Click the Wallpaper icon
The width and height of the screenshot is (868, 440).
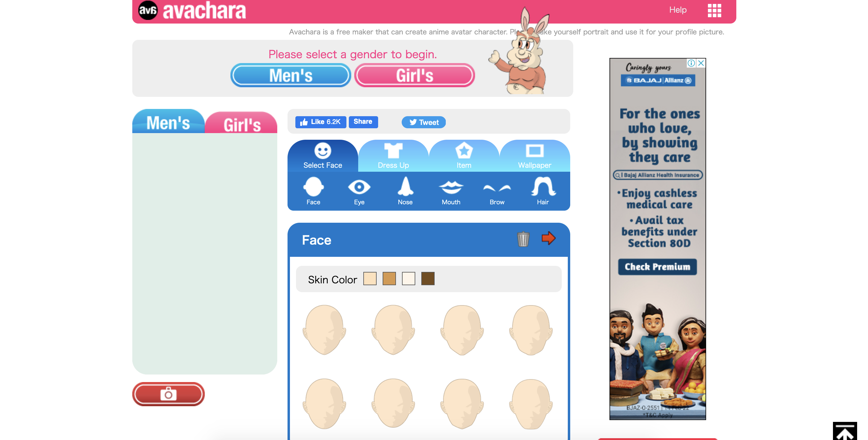click(x=534, y=154)
